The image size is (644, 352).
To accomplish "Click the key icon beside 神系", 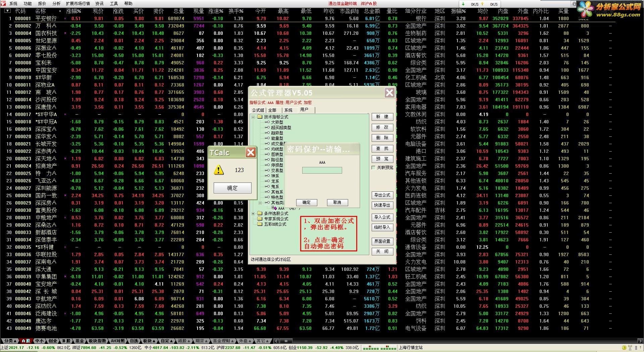I will [267, 176].
